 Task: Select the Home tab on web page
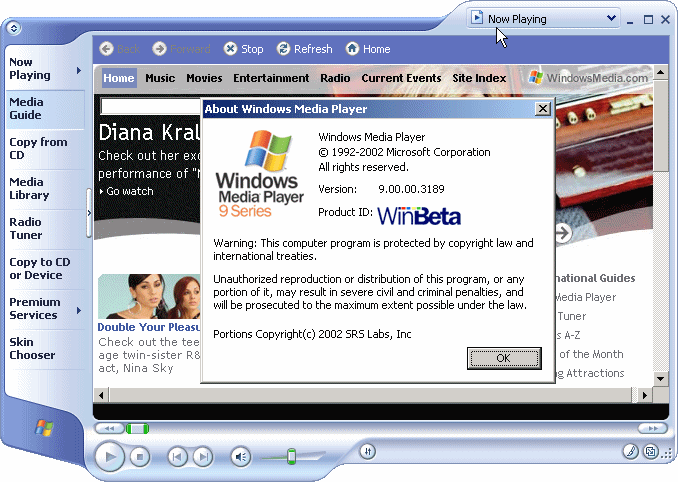(x=119, y=78)
